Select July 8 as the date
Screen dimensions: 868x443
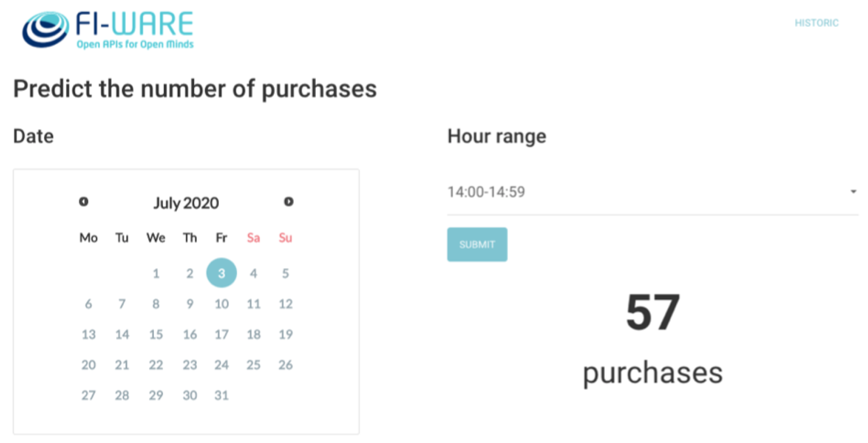point(156,304)
